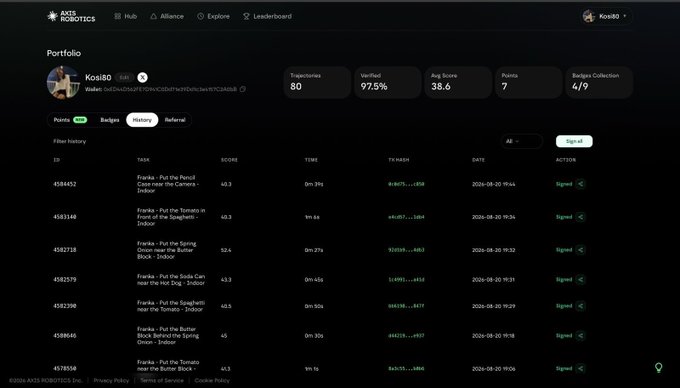Click the DATE column header

478,160
